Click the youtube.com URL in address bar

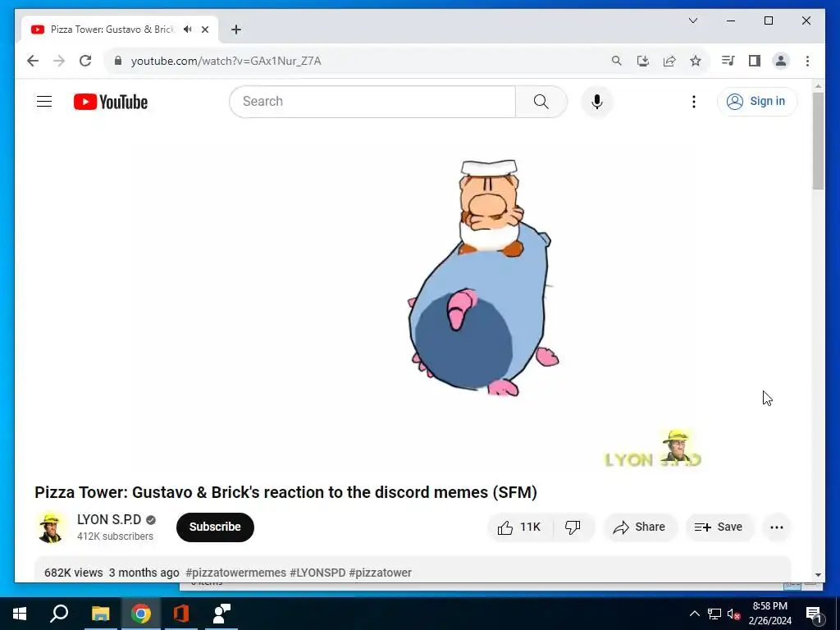click(x=226, y=61)
